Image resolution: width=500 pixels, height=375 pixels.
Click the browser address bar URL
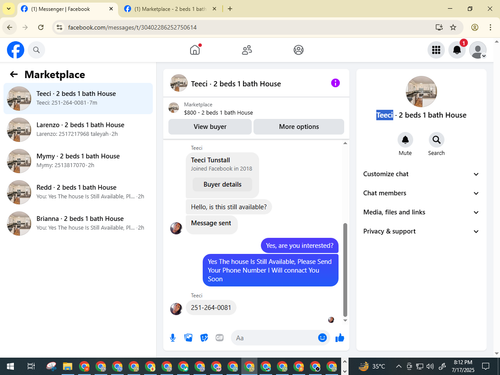click(132, 27)
